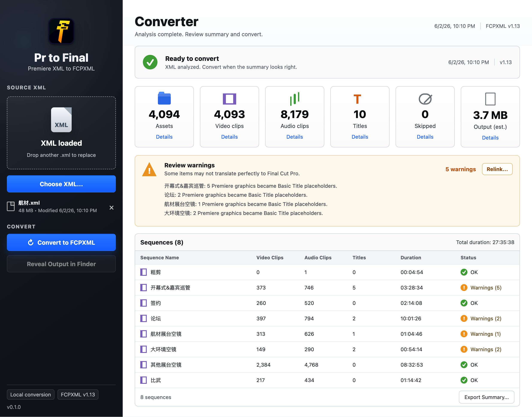532x417 pixels.
Task: Click the sequence icon next to 粗剪
Action: pos(144,272)
